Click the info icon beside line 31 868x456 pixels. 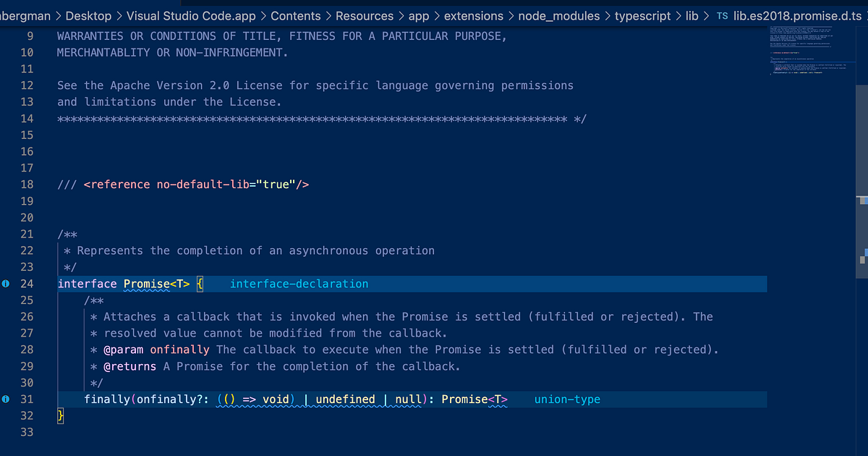click(5, 399)
